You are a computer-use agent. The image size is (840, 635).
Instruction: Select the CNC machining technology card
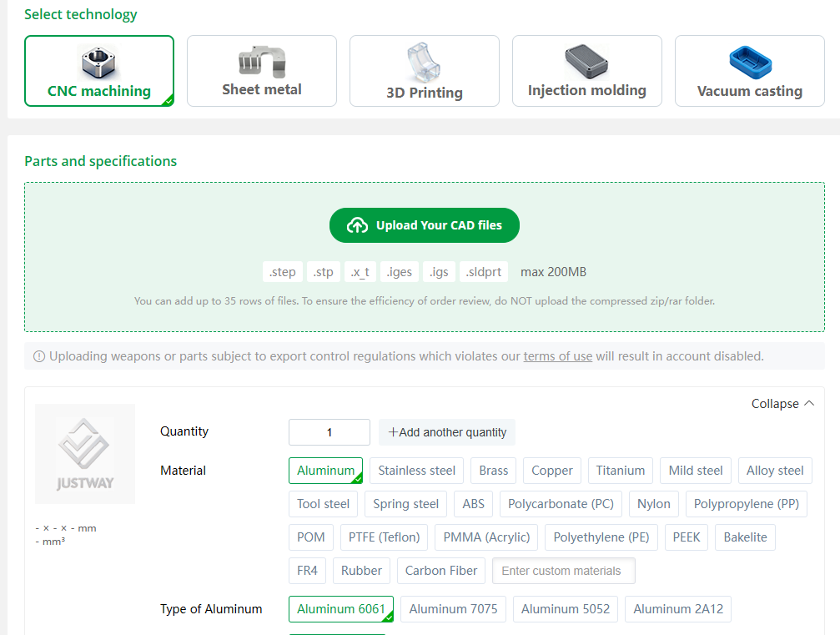pos(99,71)
